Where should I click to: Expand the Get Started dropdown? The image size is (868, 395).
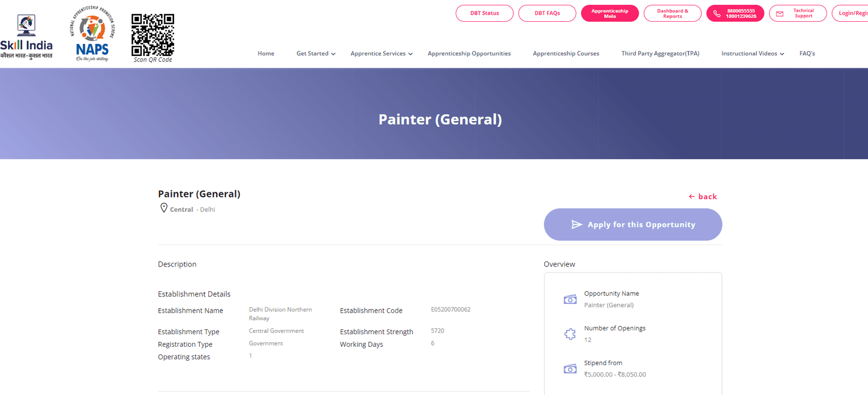[316, 54]
